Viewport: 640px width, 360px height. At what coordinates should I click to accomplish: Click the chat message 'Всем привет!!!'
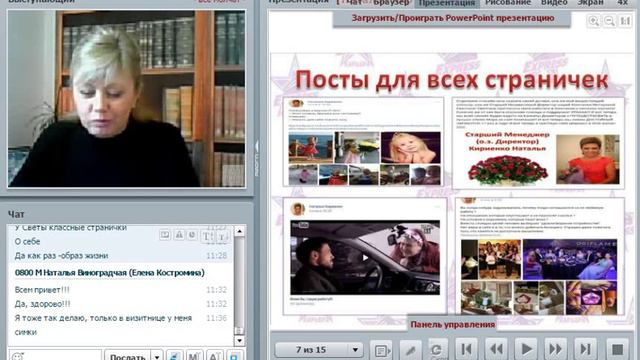(x=42, y=290)
